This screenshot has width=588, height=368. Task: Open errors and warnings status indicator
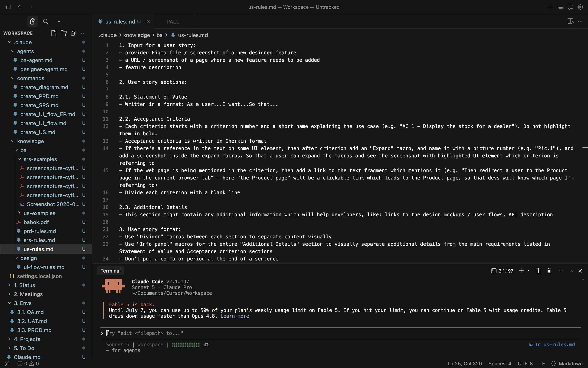point(28,363)
